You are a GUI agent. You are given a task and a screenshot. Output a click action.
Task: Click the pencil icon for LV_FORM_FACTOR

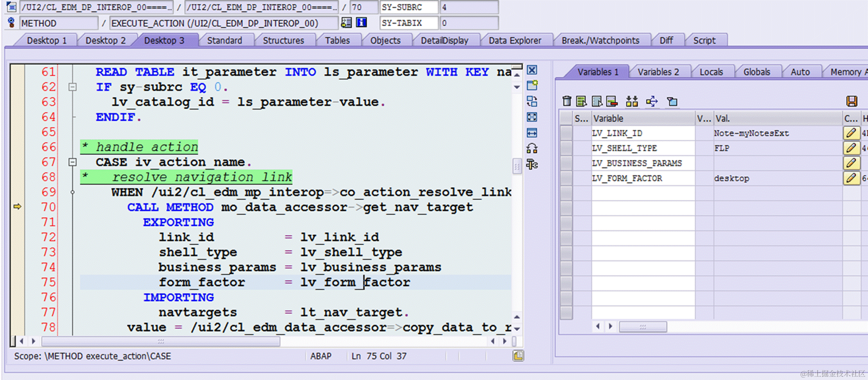[851, 178]
